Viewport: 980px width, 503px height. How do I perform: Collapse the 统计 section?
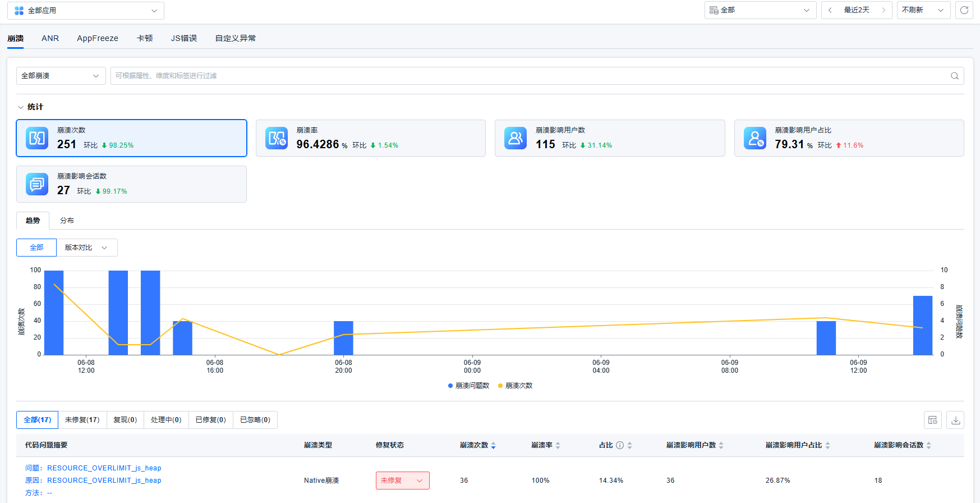(30, 107)
